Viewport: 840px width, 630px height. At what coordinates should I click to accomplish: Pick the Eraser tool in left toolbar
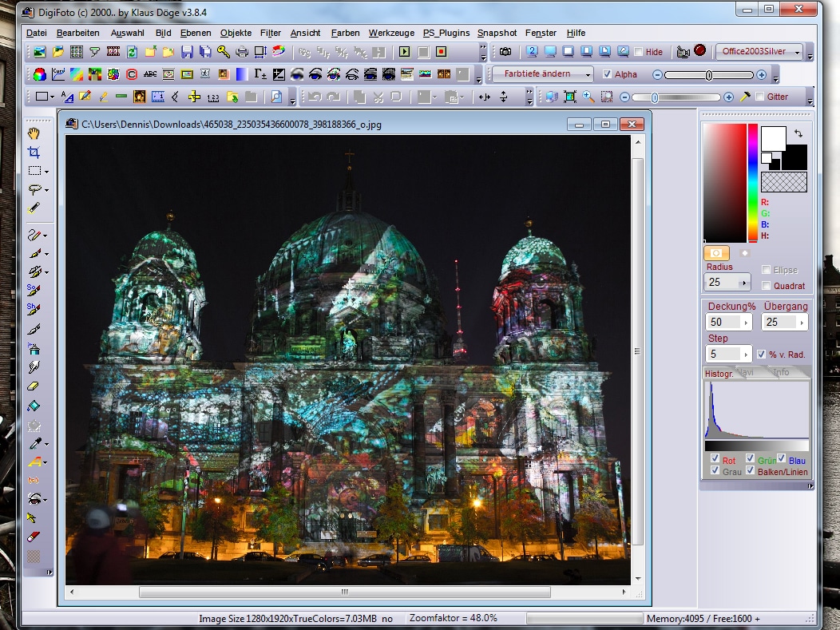coord(34,386)
